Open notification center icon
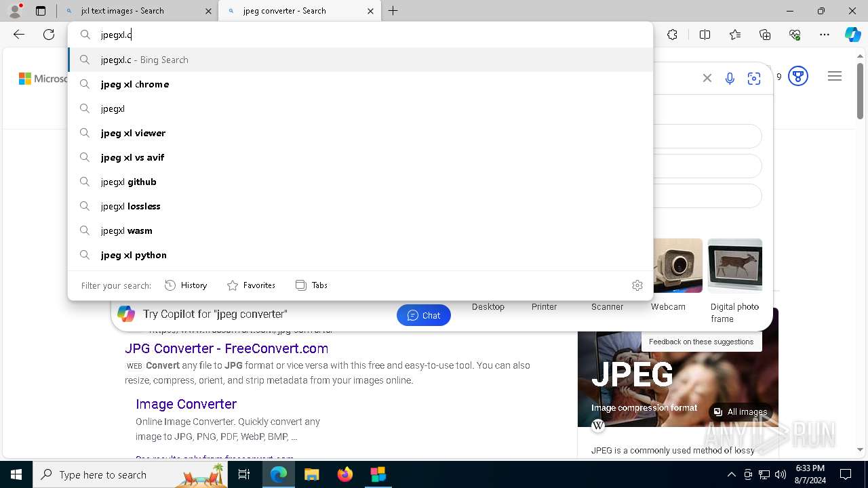The image size is (868, 488). [846, 474]
